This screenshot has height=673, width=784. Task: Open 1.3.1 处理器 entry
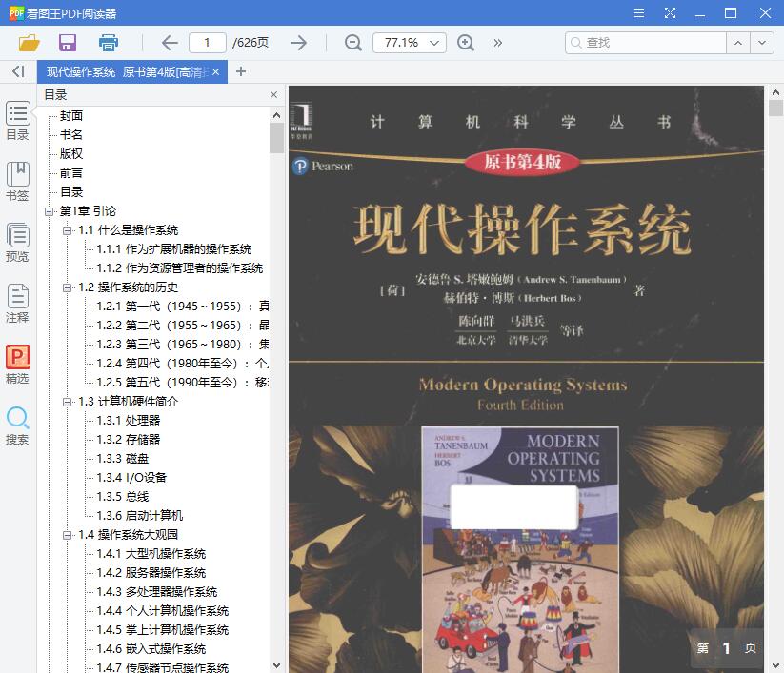point(129,421)
